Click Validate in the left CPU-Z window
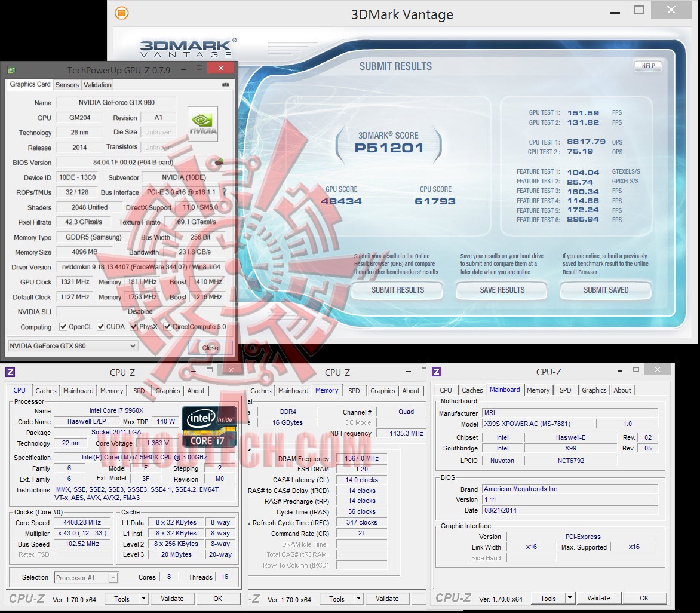Image resolution: width=700 pixels, height=613 pixels. coord(173,599)
